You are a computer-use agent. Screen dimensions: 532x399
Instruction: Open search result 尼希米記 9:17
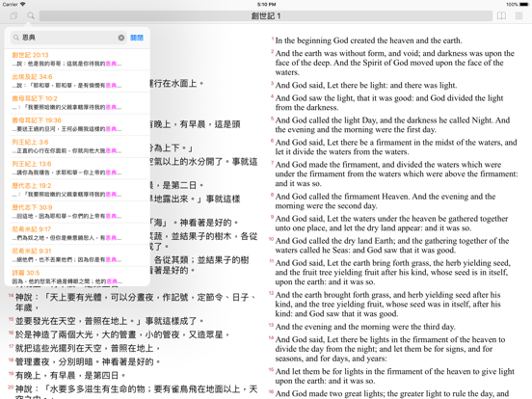coord(77,233)
